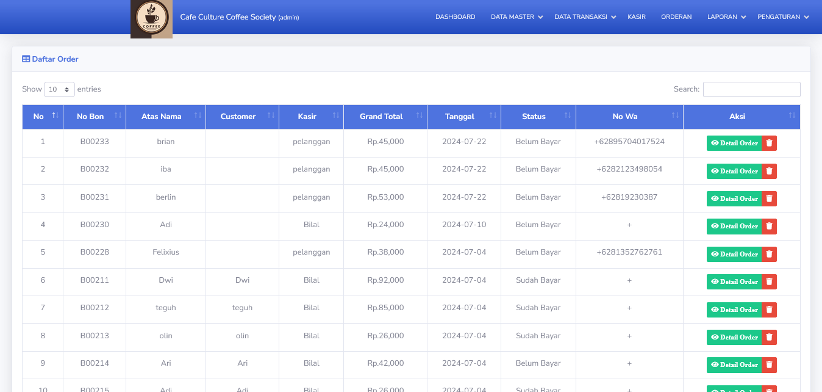Sort table by Customer column
Image resolution: width=822 pixels, height=392 pixels.
[x=242, y=117]
